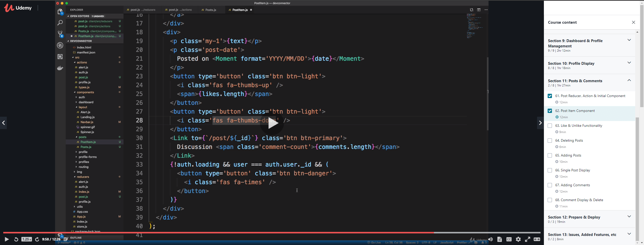Expand Section 12 Prepare & Deploy
The width and height of the screenshot is (644, 245).
(x=629, y=216)
